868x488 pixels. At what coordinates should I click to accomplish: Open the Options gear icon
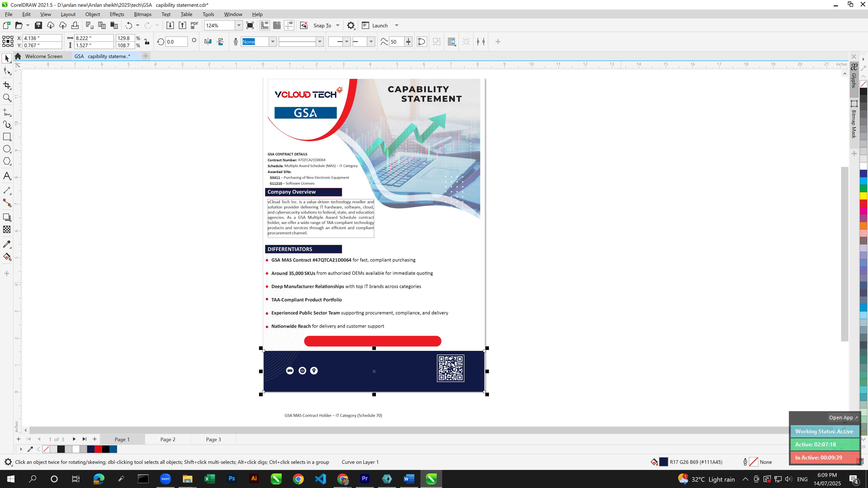tap(351, 26)
